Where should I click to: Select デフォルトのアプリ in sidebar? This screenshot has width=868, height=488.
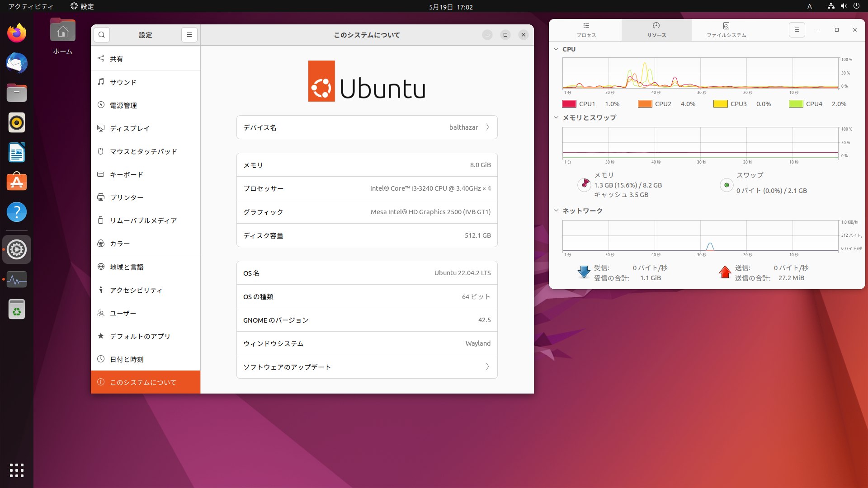click(x=146, y=336)
